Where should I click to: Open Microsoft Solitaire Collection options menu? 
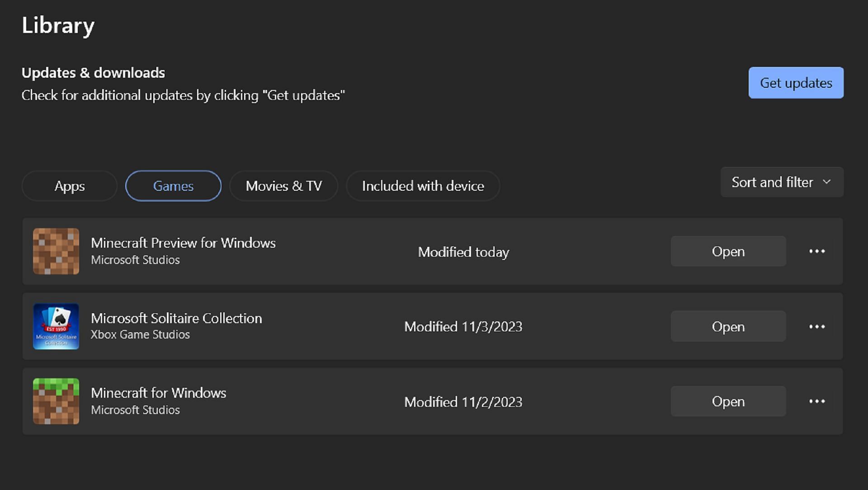click(x=817, y=326)
